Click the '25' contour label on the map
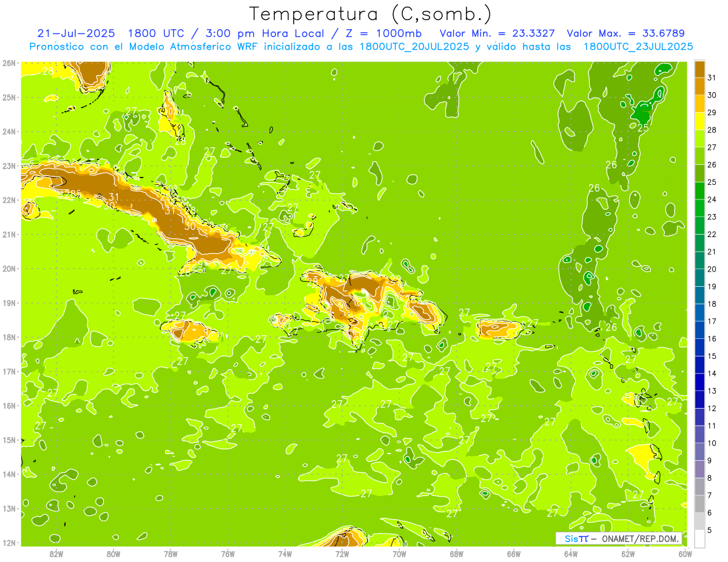 point(643,128)
